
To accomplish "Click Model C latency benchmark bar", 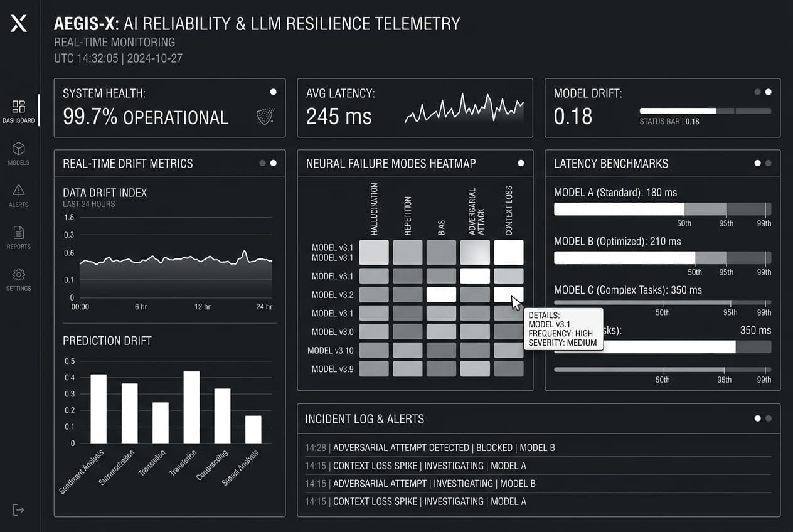I will [x=663, y=302].
